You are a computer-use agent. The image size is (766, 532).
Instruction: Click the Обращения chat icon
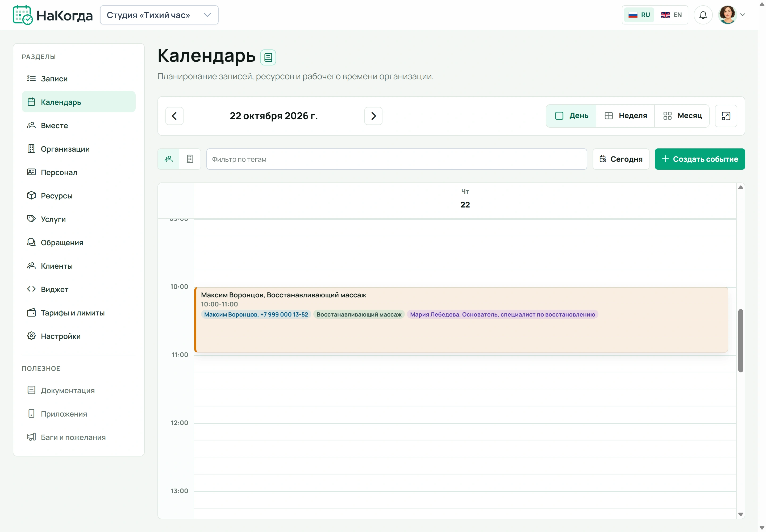[x=31, y=242]
